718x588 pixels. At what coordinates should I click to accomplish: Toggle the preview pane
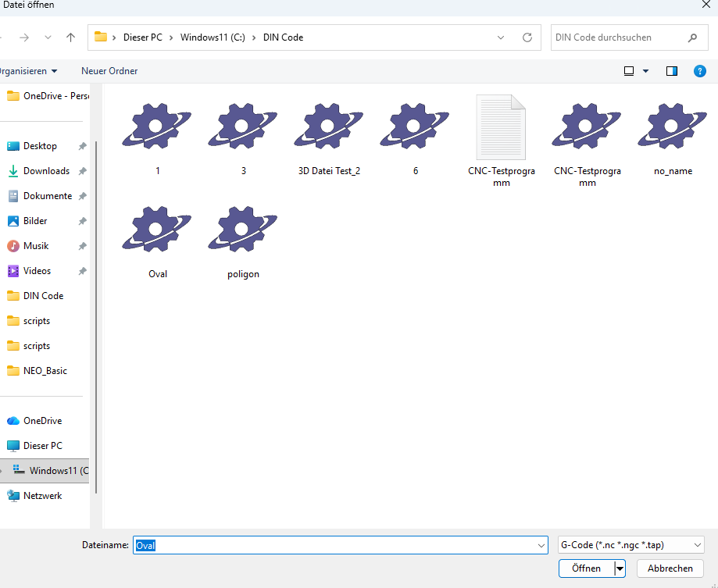coord(672,71)
